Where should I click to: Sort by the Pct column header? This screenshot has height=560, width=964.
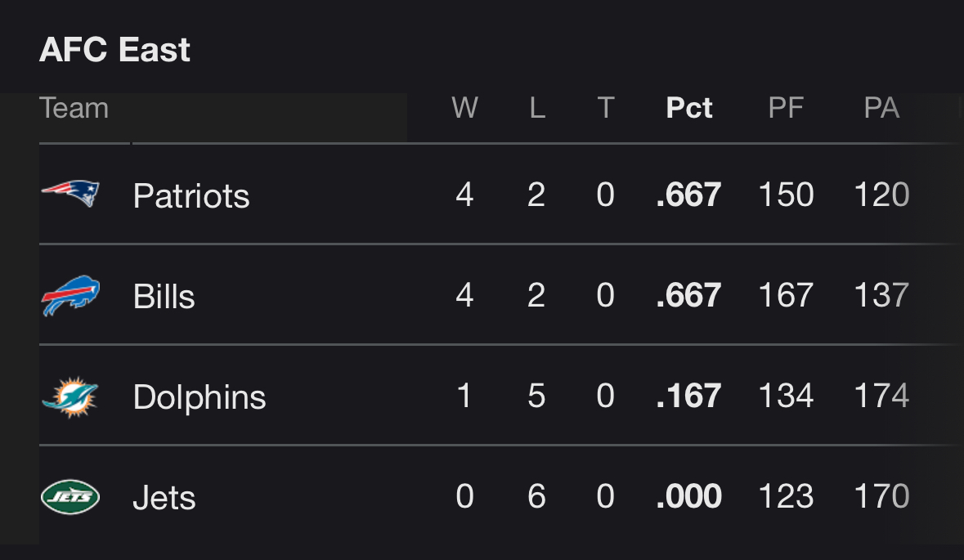689,108
